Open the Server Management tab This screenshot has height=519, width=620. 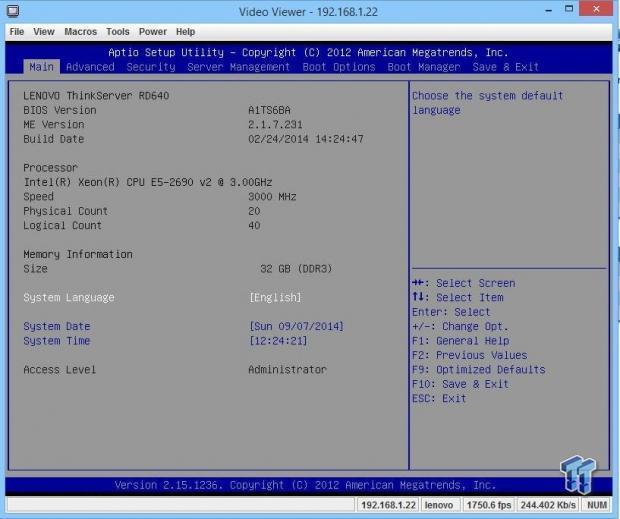tap(239, 67)
